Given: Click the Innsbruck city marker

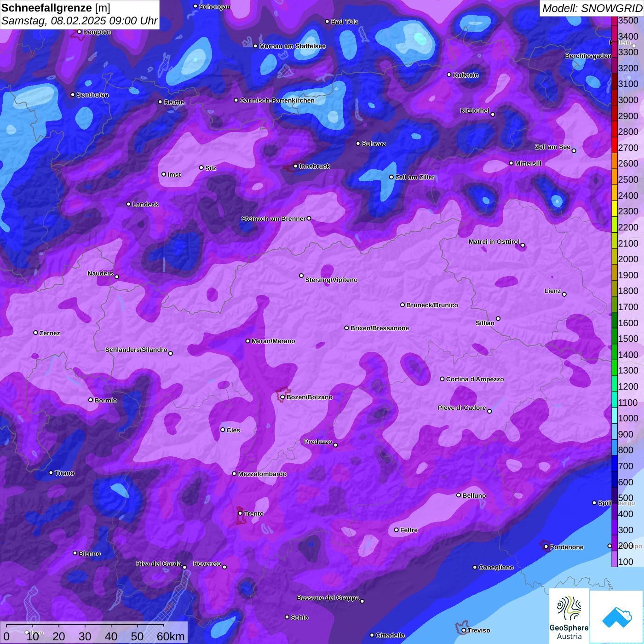Looking at the screenshot, I should (x=296, y=166).
